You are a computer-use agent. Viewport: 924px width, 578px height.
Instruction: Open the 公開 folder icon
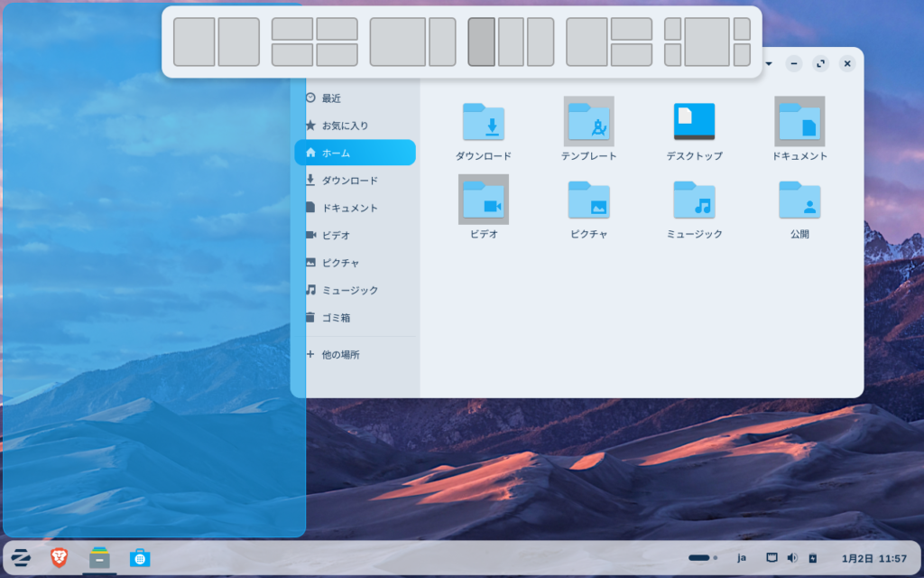tap(799, 200)
